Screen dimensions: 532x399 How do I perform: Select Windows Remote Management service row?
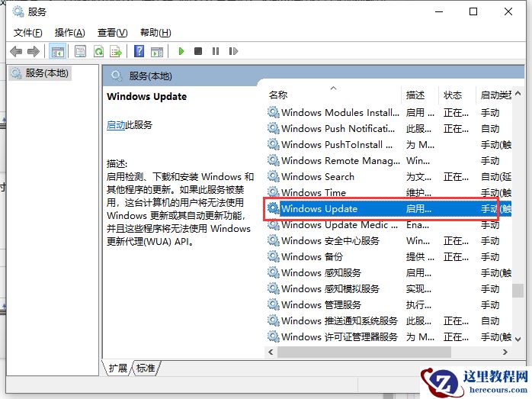pyautogui.click(x=389, y=160)
